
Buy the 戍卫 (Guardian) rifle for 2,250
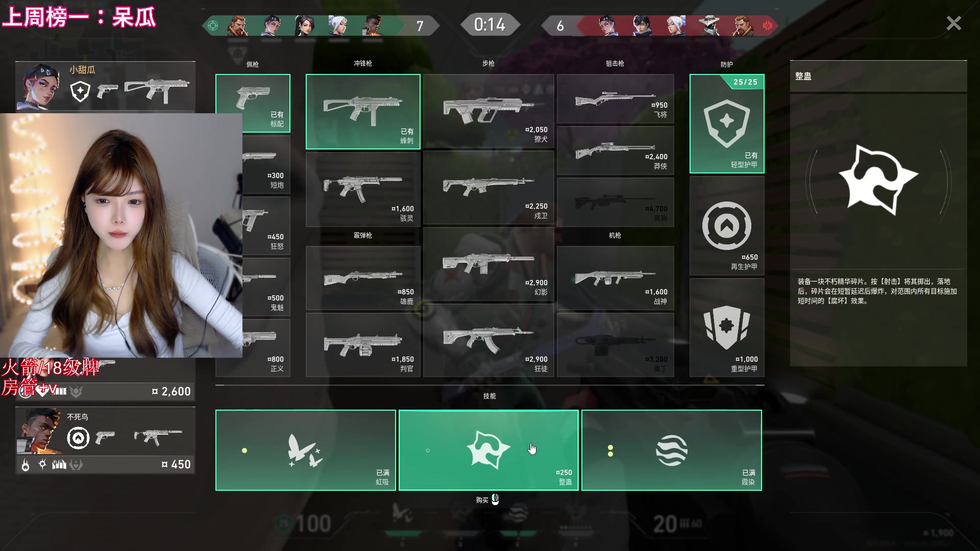(488, 188)
